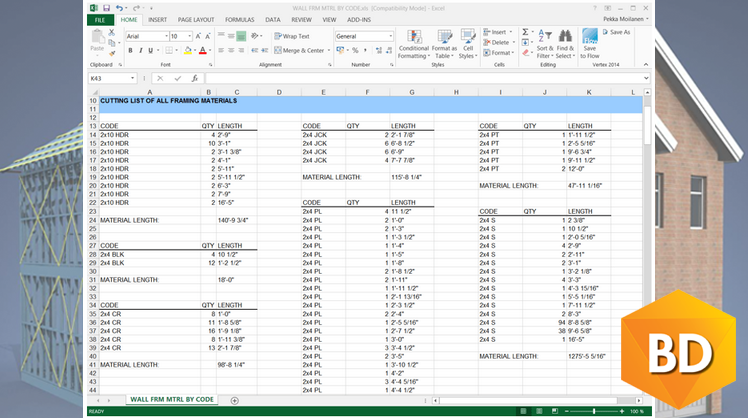Switch to the ADD-INS tab
Viewport: 748px width, 418px height.
(359, 20)
